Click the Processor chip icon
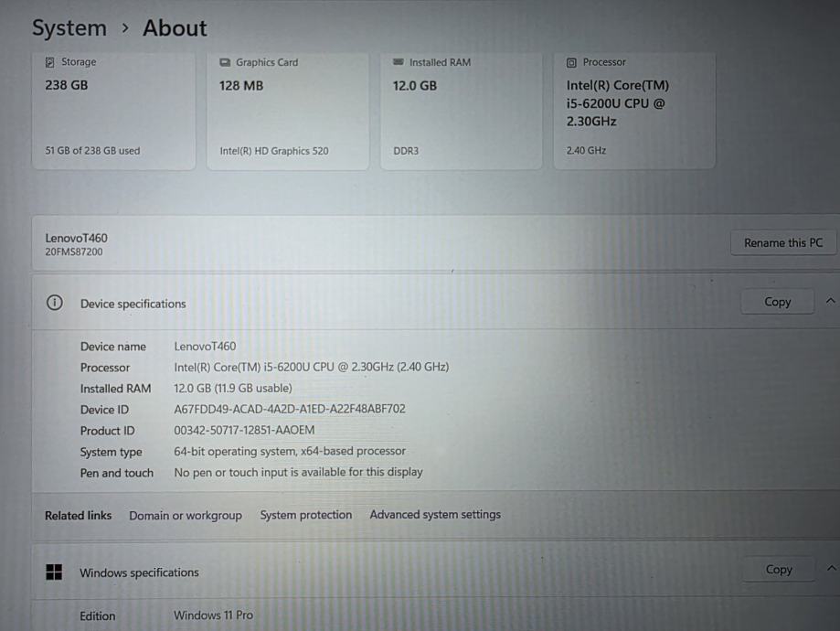This screenshot has height=631, width=840. pos(571,63)
